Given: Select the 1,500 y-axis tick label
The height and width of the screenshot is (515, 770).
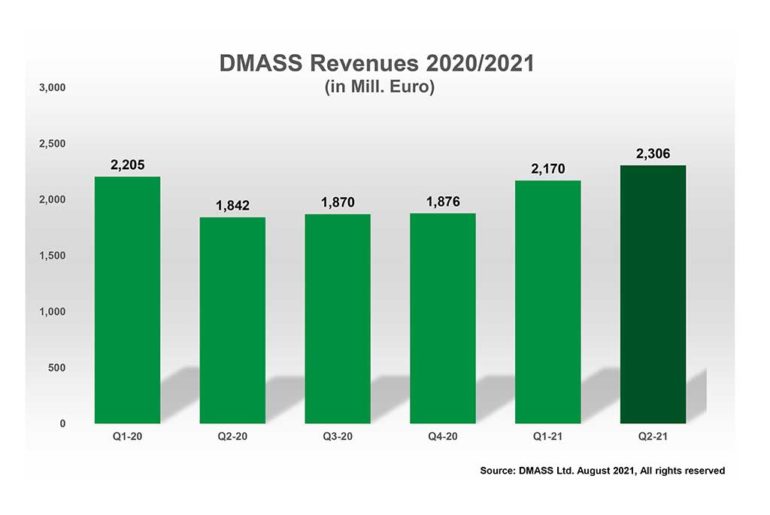Looking at the screenshot, I should (51, 256).
